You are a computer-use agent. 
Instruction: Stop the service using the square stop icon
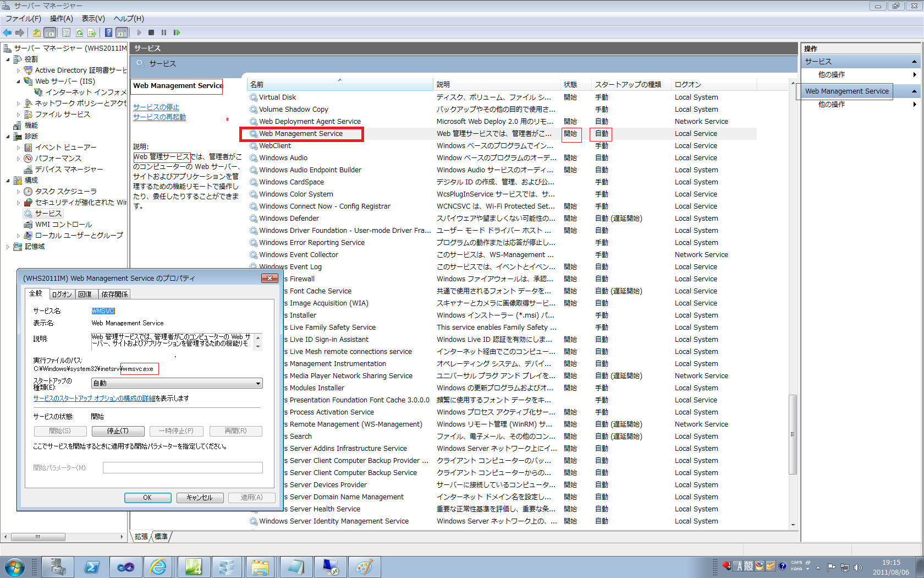point(151,32)
